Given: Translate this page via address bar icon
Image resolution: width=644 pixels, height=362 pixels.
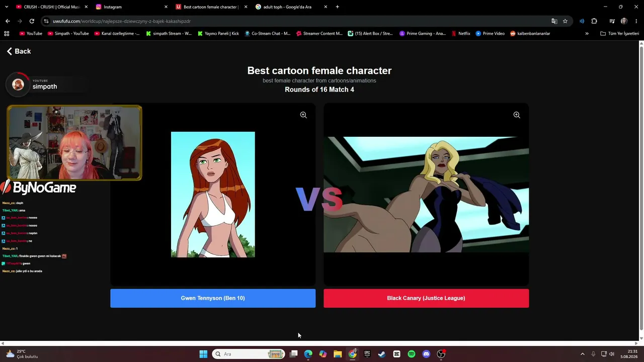Looking at the screenshot, I should click(x=554, y=21).
